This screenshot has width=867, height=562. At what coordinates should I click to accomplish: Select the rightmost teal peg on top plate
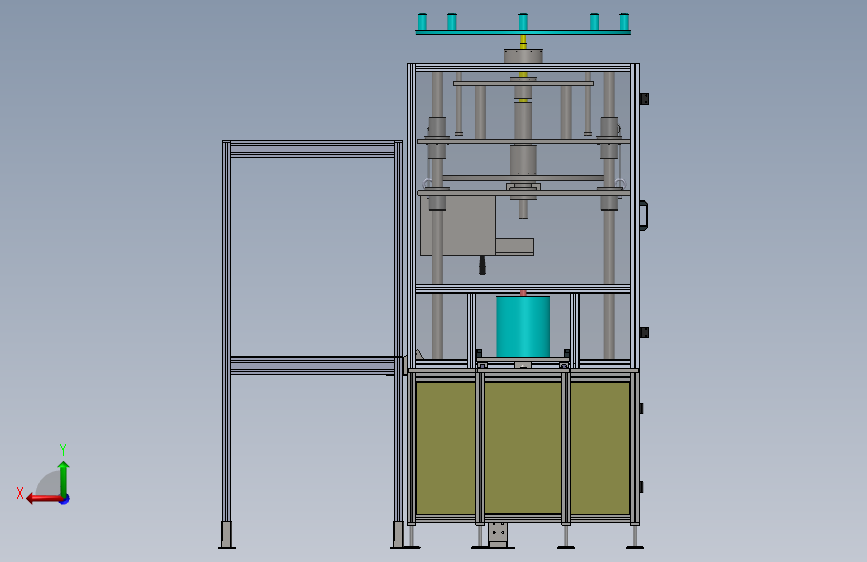click(x=624, y=22)
